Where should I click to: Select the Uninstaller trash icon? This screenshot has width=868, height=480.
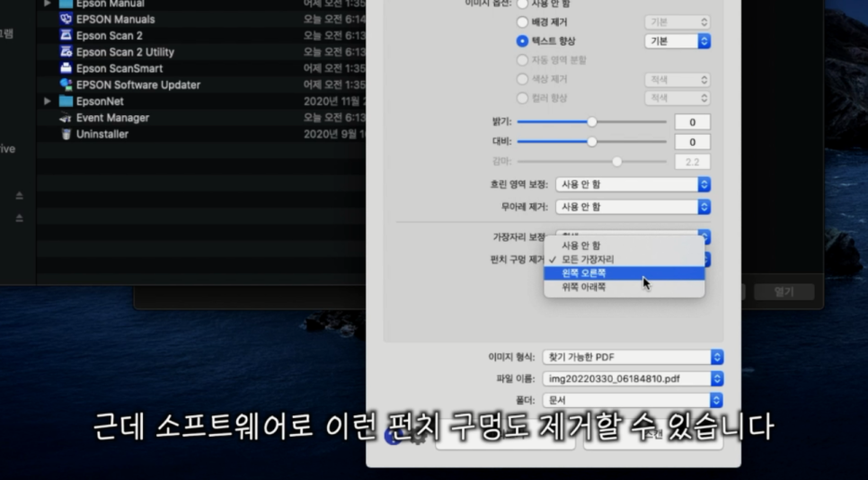coord(66,134)
